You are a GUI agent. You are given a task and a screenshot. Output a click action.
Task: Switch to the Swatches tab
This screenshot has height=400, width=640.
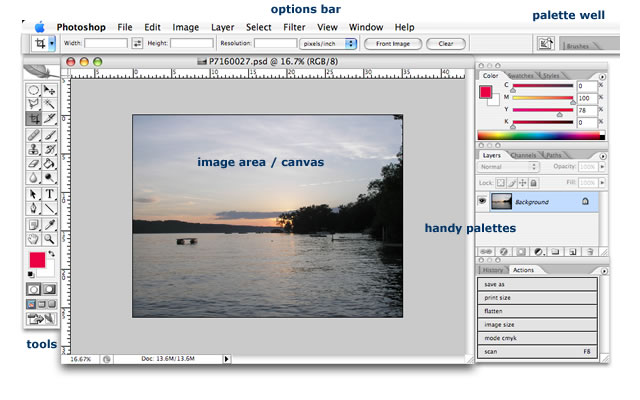(521, 76)
